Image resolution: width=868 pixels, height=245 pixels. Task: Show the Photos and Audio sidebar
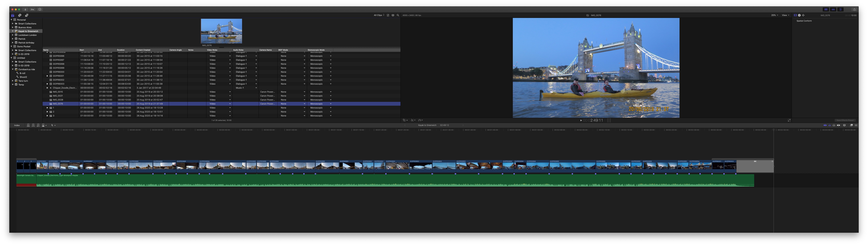(x=20, y=15)
